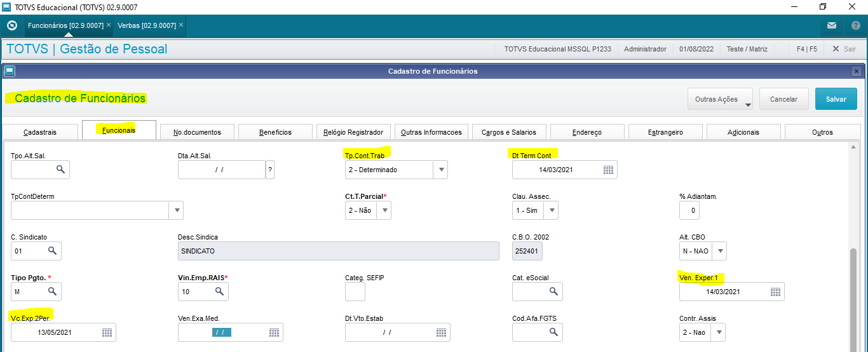Expand the Tp.Cont.Trab dropdown
This screenshot has width=868, height=352.
coord(441,170)
